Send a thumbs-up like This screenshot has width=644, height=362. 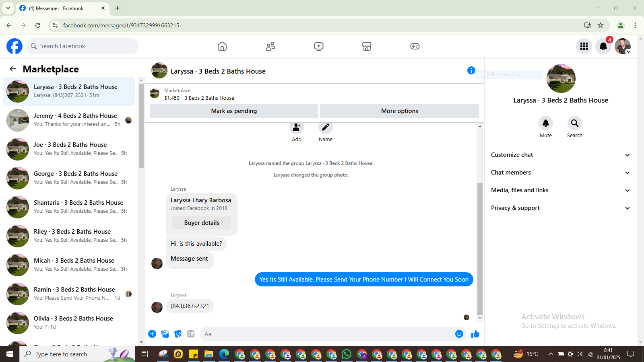click(x=475, y=334)
